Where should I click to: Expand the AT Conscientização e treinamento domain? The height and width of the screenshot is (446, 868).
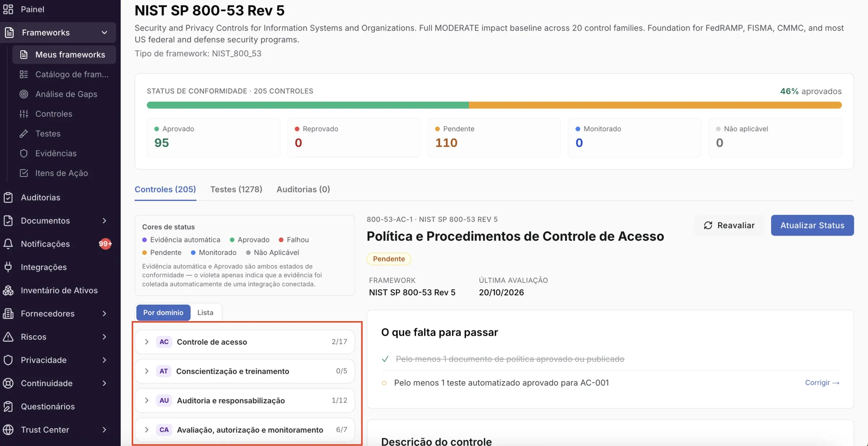(245, 371)
